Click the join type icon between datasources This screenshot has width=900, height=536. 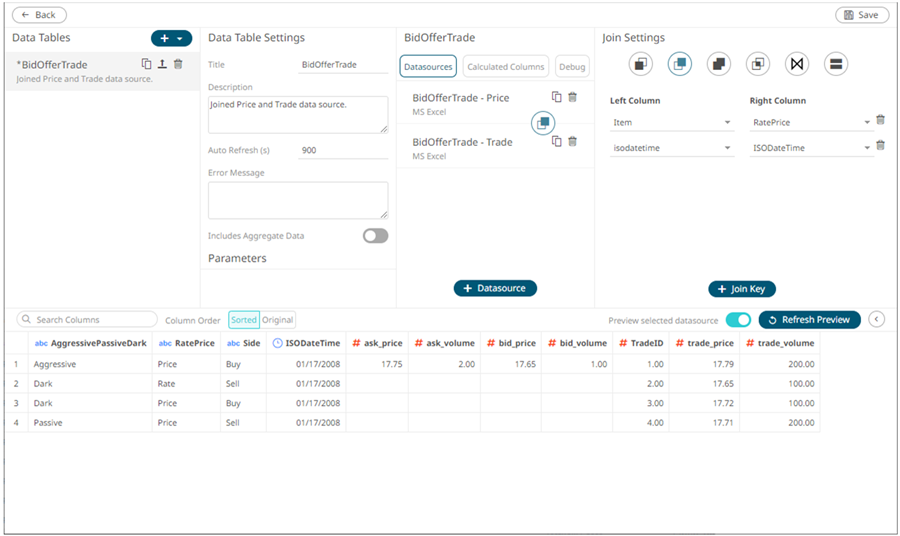pos(542,122)
